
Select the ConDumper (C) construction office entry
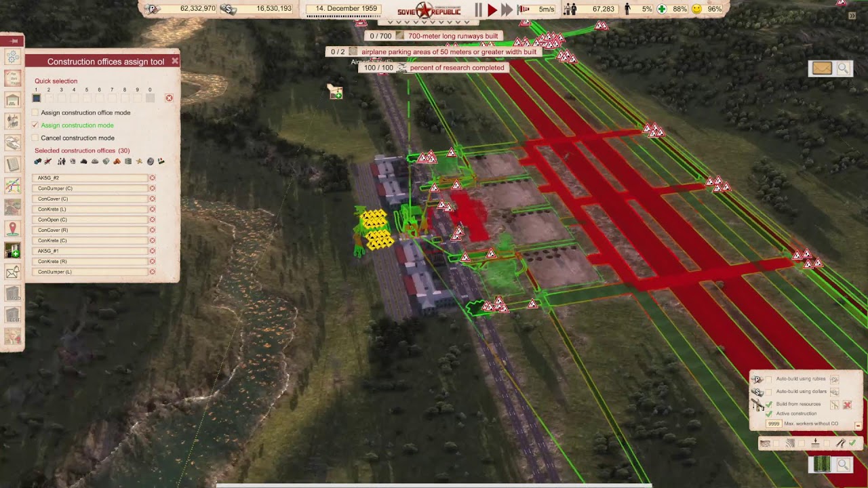click(90, 188)
